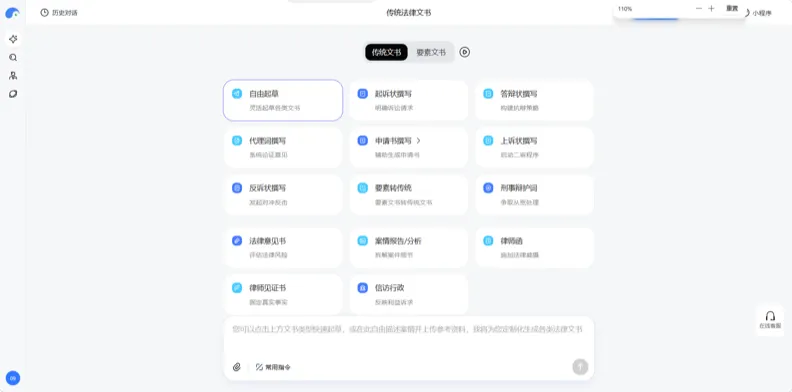Select the 信访行政 card icon
The width and height of the screenshot is (792, 392).
363,288
